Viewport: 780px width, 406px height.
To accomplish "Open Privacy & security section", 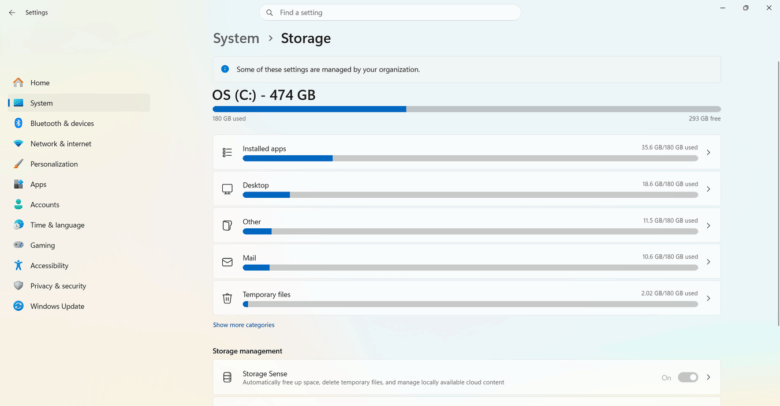I will coord(79,286).
